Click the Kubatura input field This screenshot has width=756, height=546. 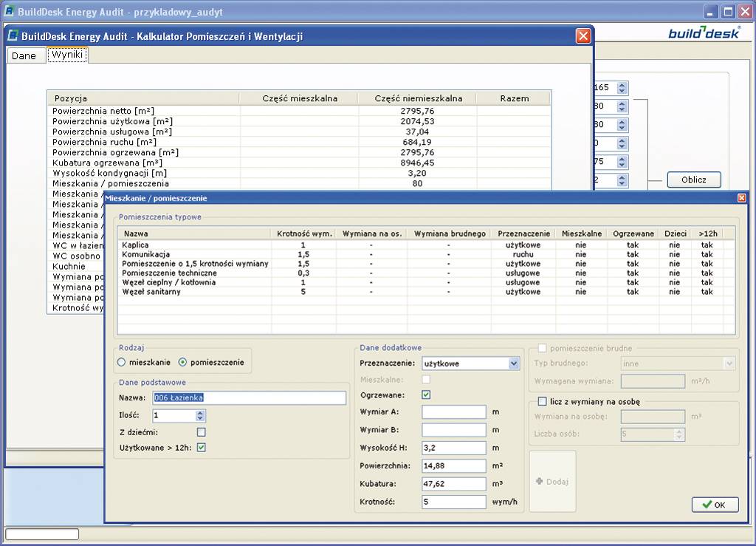tap(454, 484)
